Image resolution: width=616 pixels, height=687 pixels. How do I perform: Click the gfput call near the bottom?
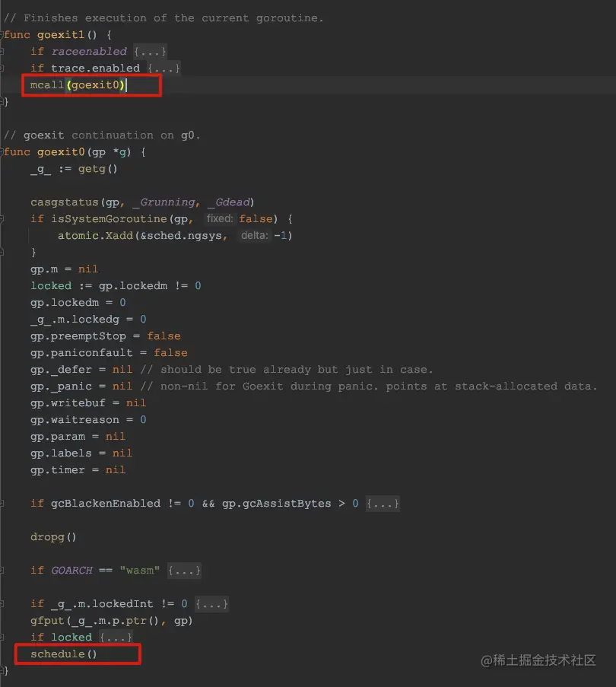click(46, 620)
